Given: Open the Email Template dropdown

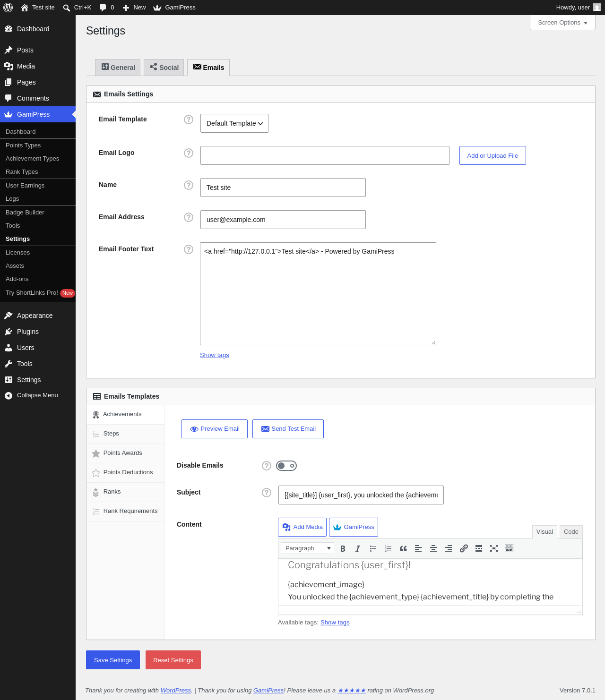Looking at the screenshot, I should point(234,123).
